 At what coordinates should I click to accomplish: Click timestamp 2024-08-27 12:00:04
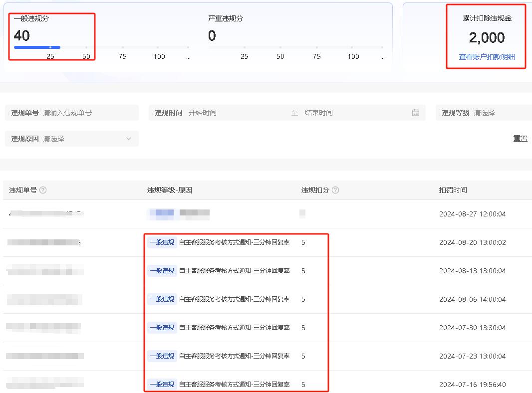[x=472, y=214]
